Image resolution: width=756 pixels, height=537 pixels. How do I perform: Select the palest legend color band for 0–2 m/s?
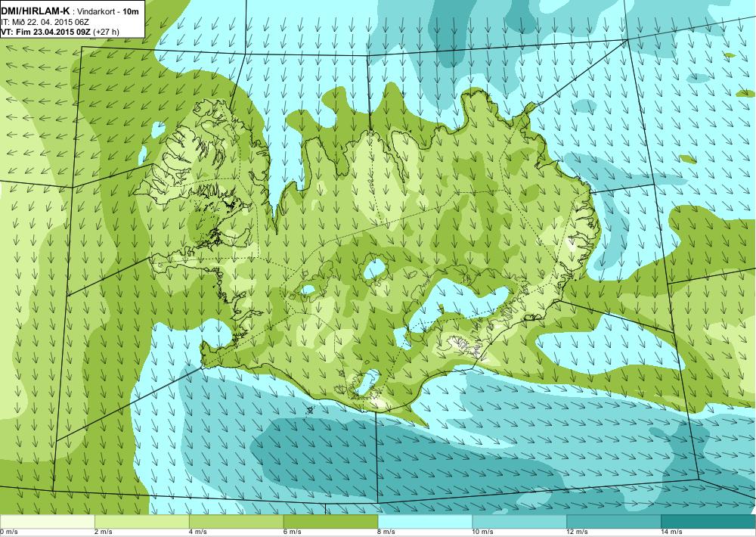point(47,521)
